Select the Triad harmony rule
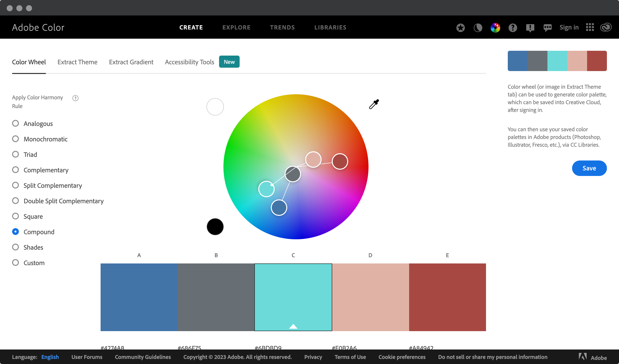Screen dimensions: 619x364 pos(15,154)
